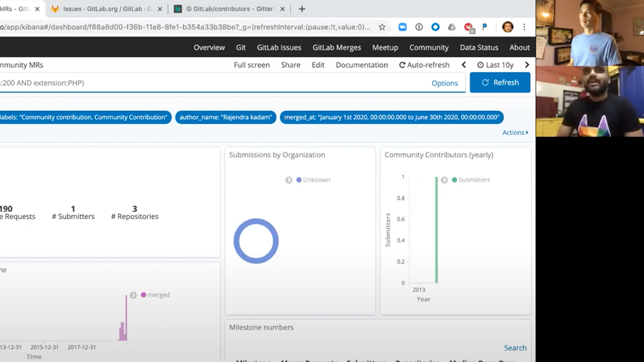Close the GitLab Issues tab

pyautogui.click(x=161, y=9)
